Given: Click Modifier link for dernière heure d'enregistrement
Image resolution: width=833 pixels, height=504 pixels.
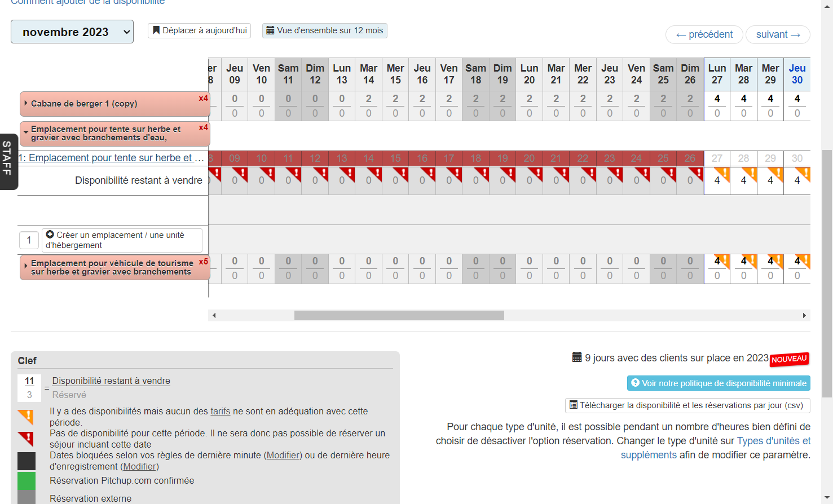Looking at the screenshot, I should point(140,467).
